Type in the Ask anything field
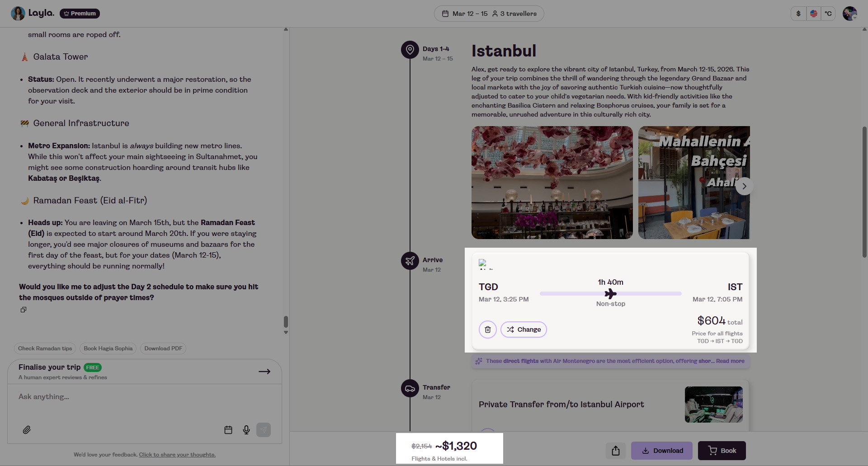This screenshot has height=466, width=868. tap(136, 397)
